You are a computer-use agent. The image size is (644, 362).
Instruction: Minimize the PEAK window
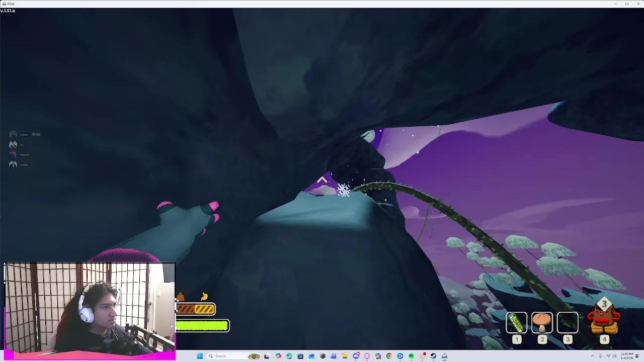click(x=615, y=4)
